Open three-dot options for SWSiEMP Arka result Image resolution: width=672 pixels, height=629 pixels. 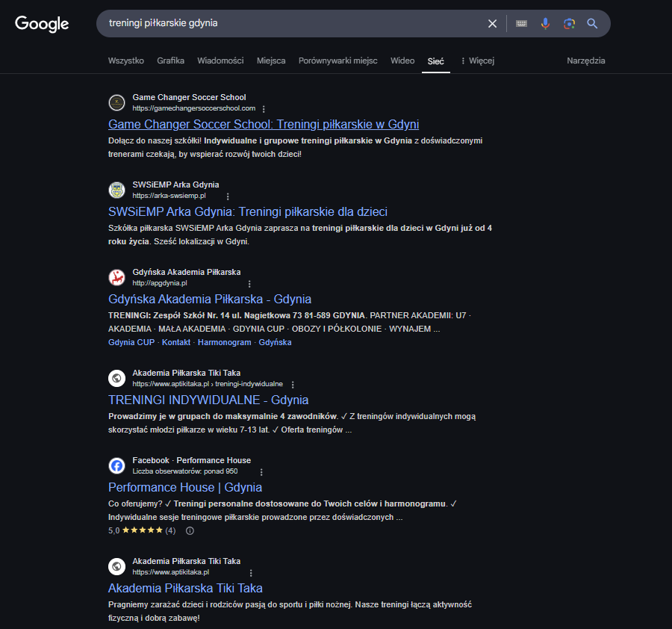[228, 196]
